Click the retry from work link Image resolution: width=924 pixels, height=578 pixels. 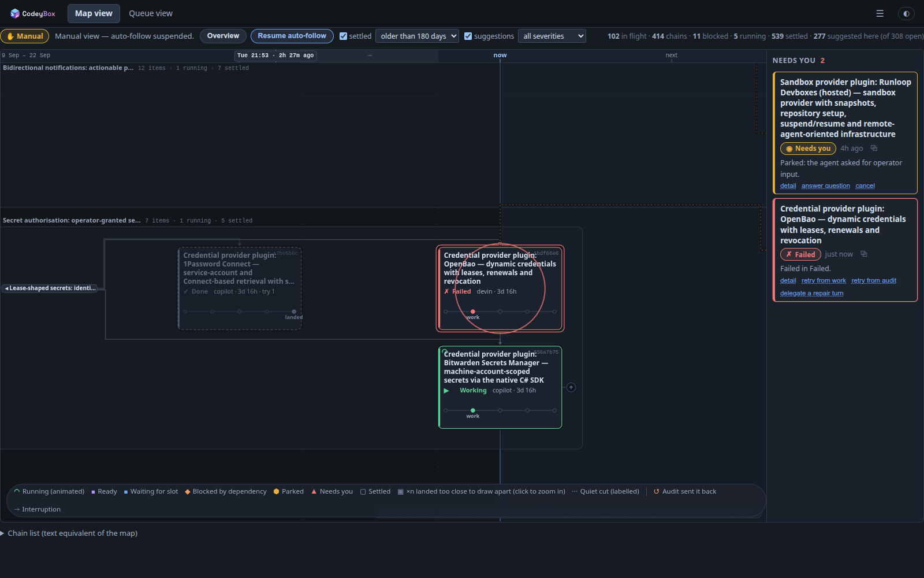click(824, 281)
